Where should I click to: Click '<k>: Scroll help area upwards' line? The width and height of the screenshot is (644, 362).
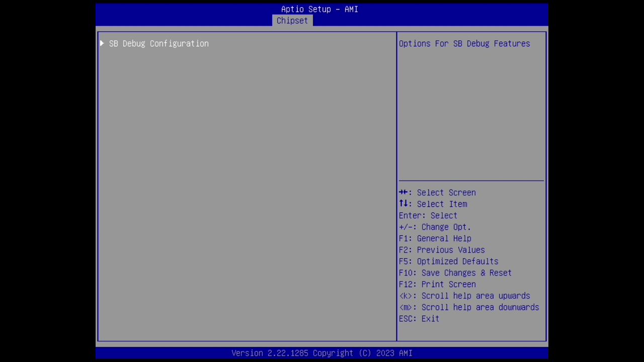(464, 296)
